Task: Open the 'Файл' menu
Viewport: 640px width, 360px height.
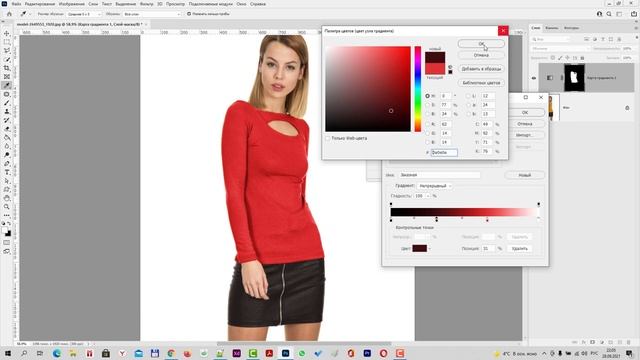Action: coord(16,4)
